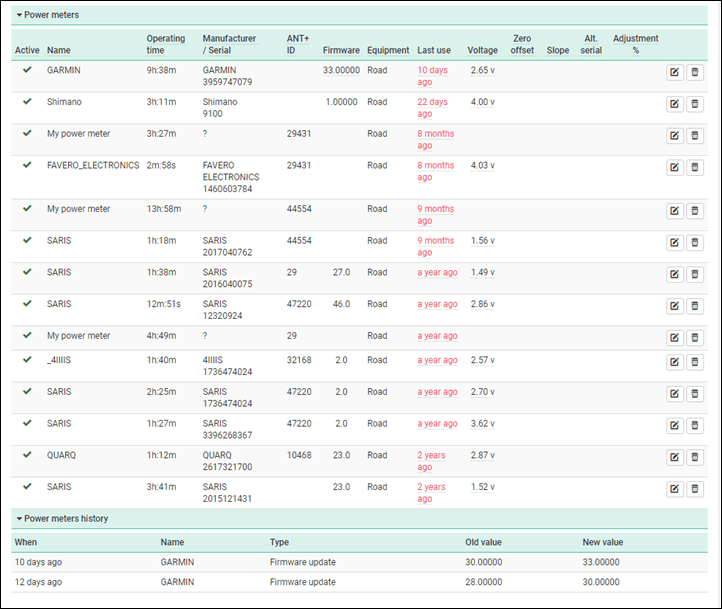Click '8 months ago' for FAVERO_ELECTRONICS

pyautogui.click(x=436, y=171)
